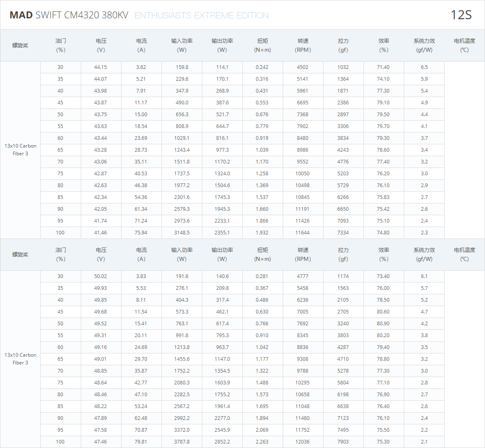The height and width of the screenshot is (448, 485).
Task: Click the 12S battery label
Action: click(x=461, y=15)
